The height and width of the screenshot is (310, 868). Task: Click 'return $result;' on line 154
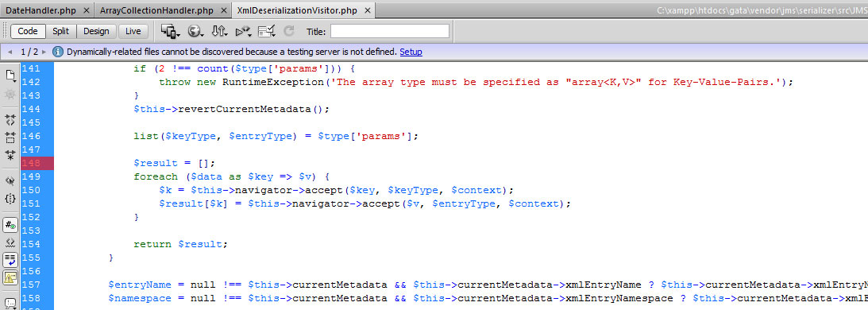[x=181, y=245]
